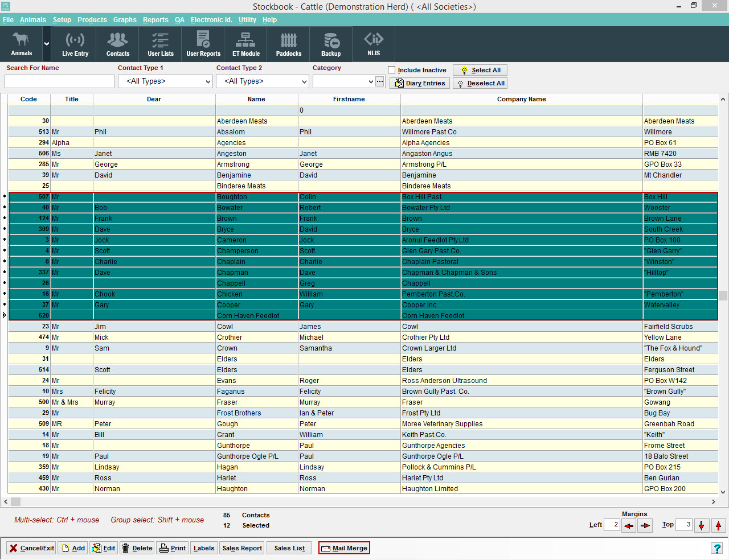This screenshot has width=729, height=560.
Task: Select the Absalom contact row
Action: (363, 132)
